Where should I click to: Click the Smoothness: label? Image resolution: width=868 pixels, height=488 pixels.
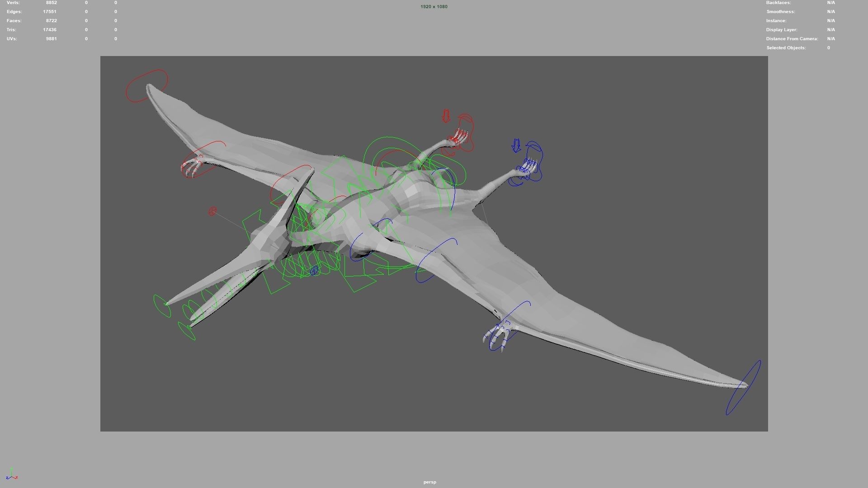pyautogui.click(x=781, y=12)
